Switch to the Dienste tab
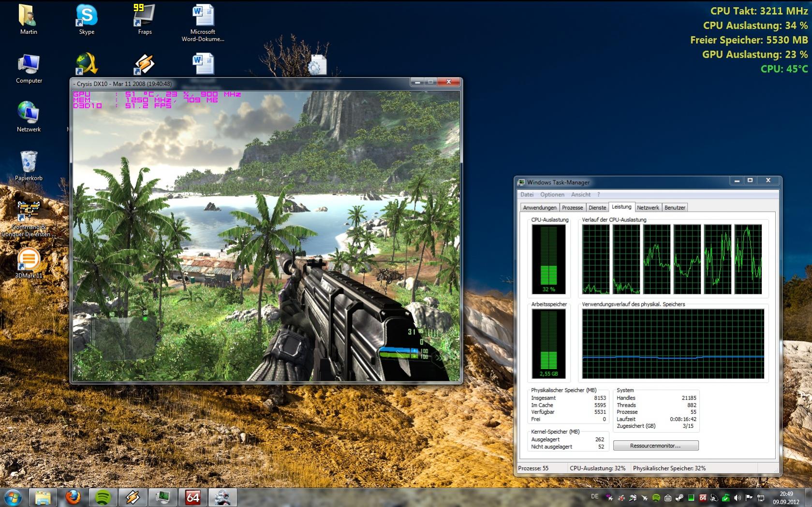The width and height of the screenshot is (812, 507). coord(597,207)
